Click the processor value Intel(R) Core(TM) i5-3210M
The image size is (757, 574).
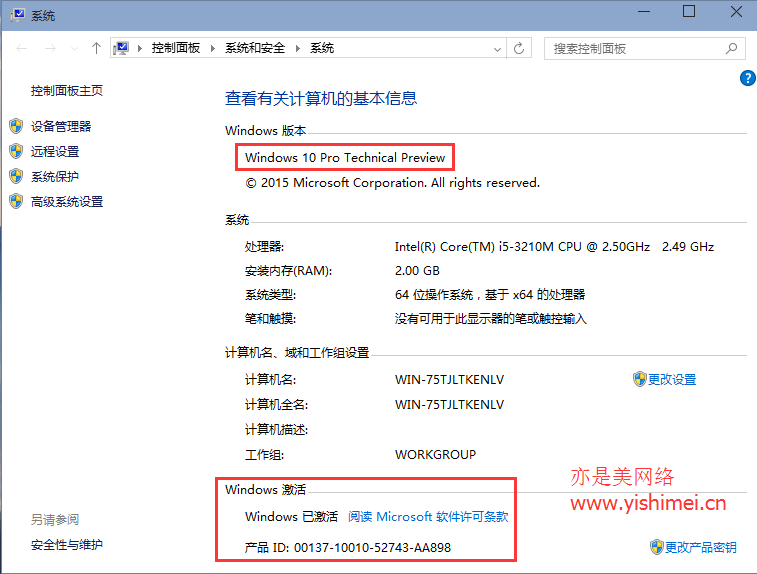(x=554, y=247)
